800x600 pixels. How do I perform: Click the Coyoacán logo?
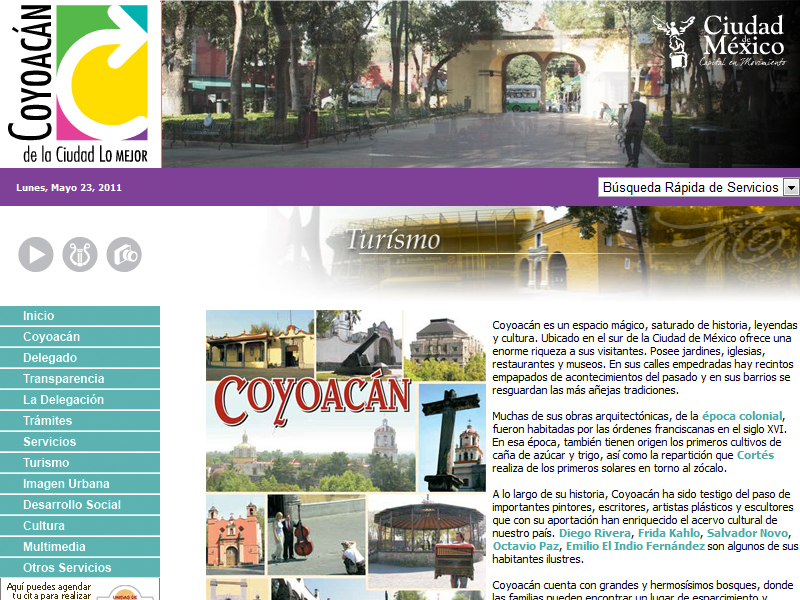click(80, 84)
